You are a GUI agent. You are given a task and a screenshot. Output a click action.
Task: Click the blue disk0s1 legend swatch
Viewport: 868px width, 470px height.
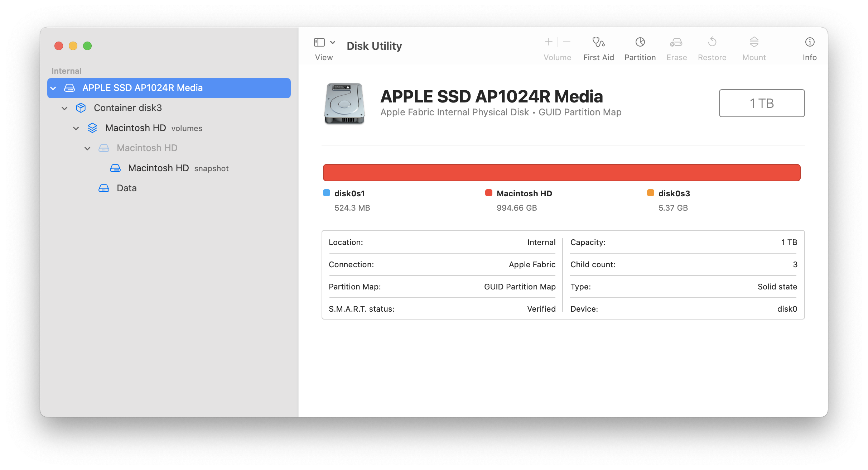click(327, 193)
